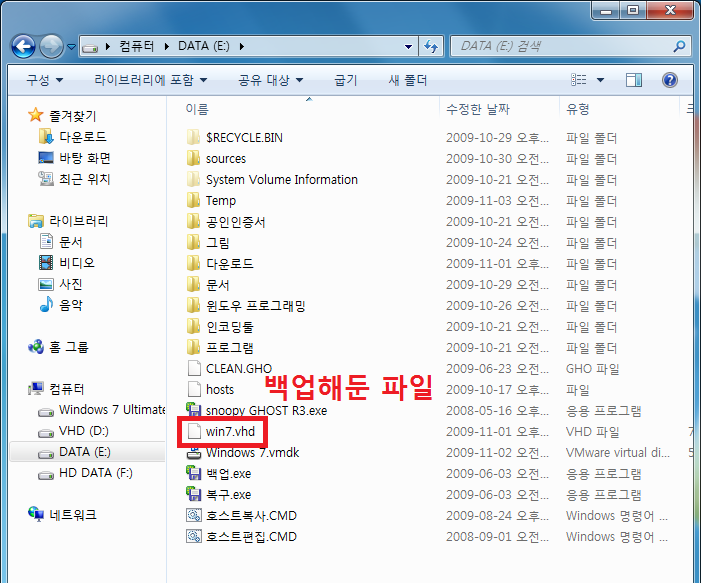Select the $RECYCLE.BIN folder icon

193,137
